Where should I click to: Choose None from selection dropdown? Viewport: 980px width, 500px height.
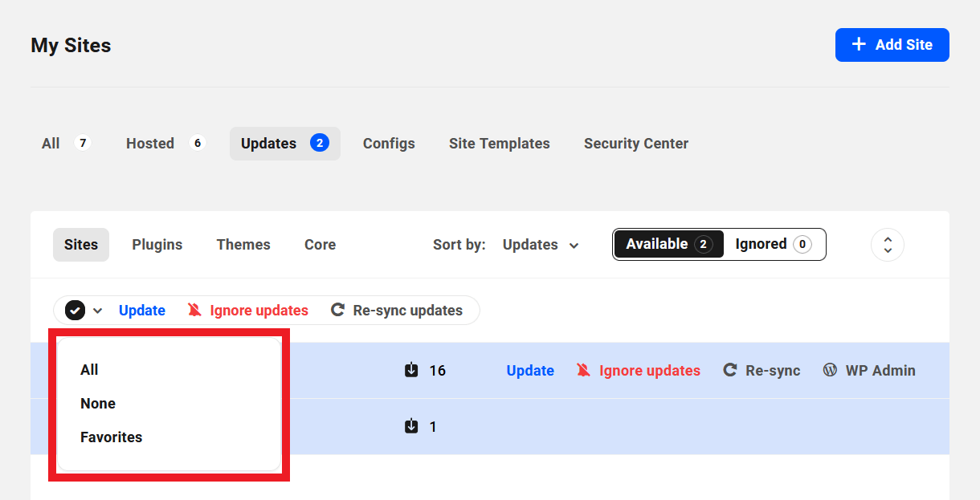tap(98, 404)
